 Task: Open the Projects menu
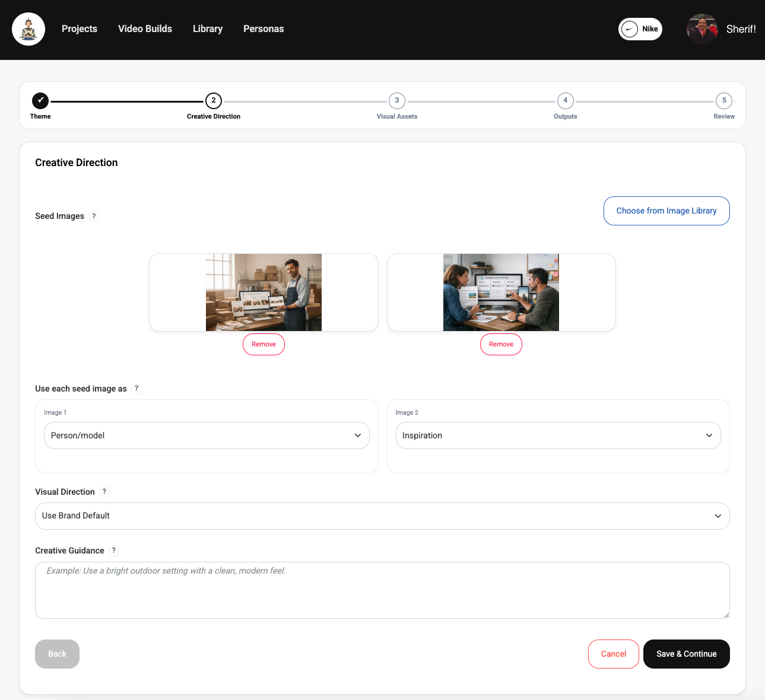80,29
